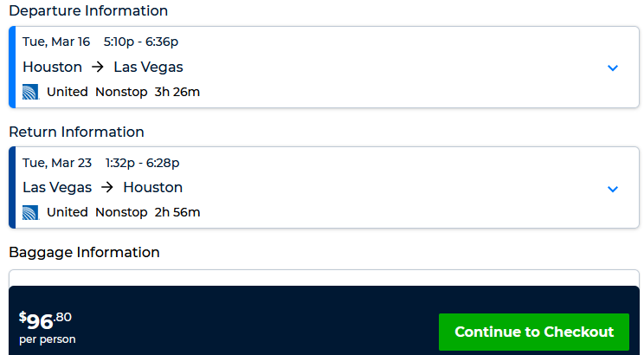The width and height of the screenshot is (644, 355).
Task: Click the 5:10p - 6:36p flight time
Action: coord(141,42)
